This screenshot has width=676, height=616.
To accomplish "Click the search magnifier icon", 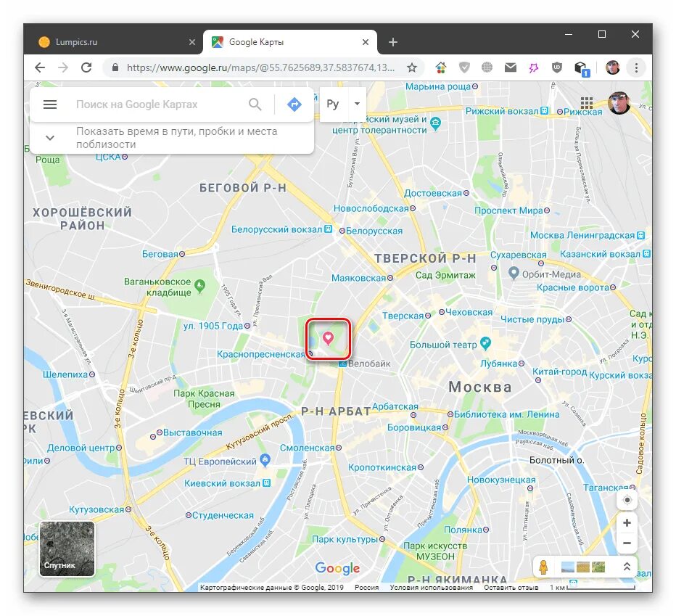I will coord(255,104).
